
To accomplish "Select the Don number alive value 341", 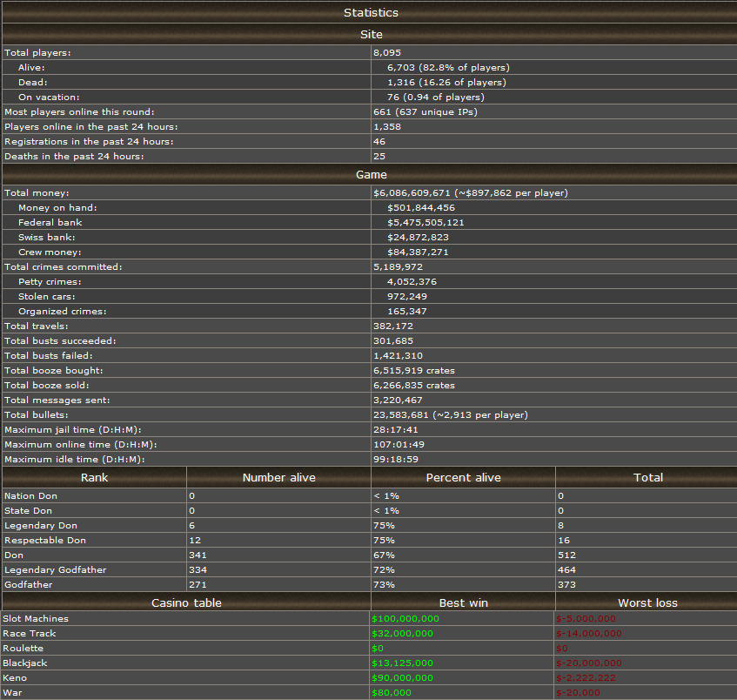I will [198, 555].
